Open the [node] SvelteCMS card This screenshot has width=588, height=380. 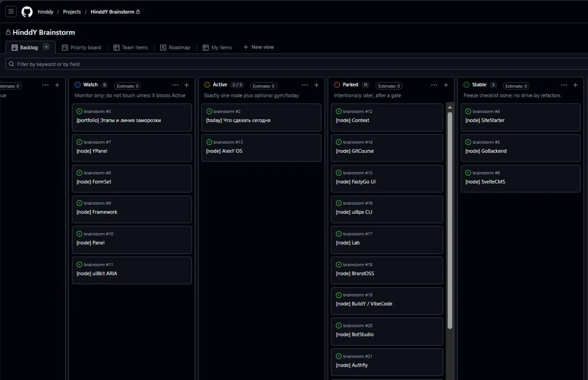520,179
